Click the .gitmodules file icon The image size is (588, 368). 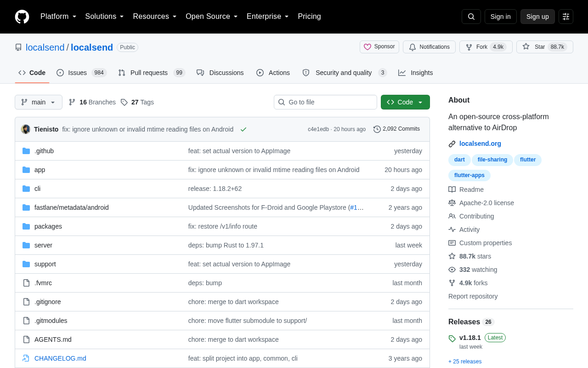click(x=26, y=321)
